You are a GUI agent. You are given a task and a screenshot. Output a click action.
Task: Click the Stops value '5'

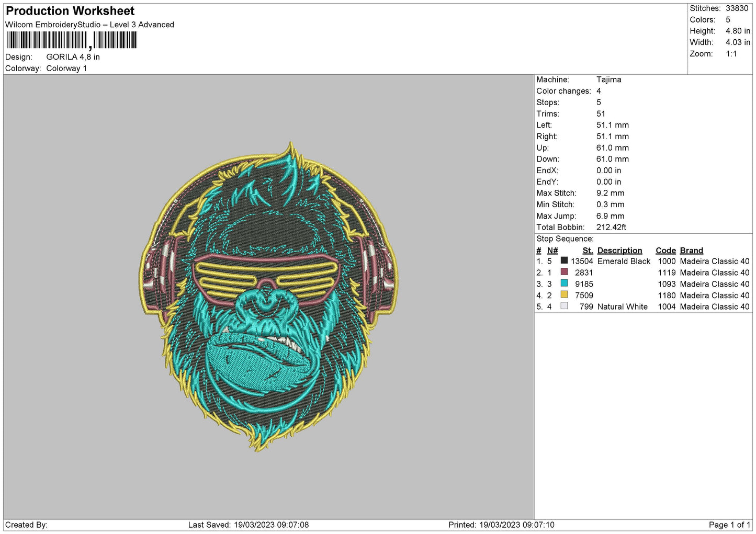coord(599,103)
